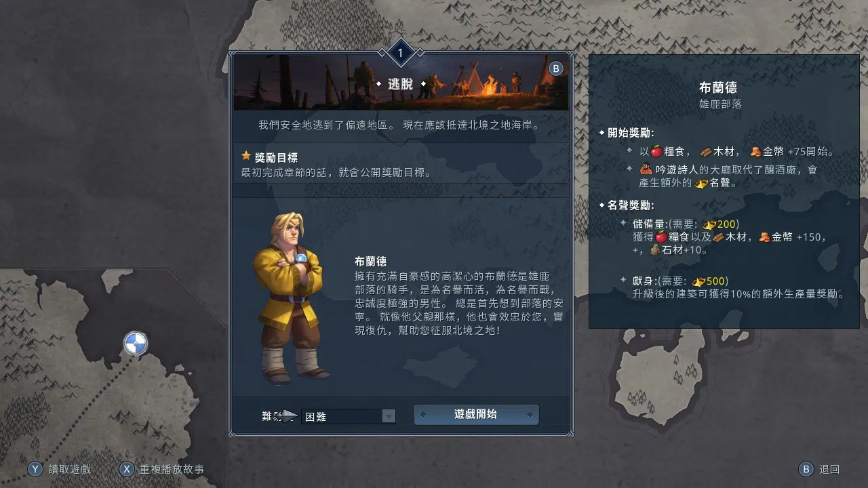Viewport: 868px width, 488px height.
Task: Click the X button icon for 重複播放故事
Action: (x=127, y=469)
